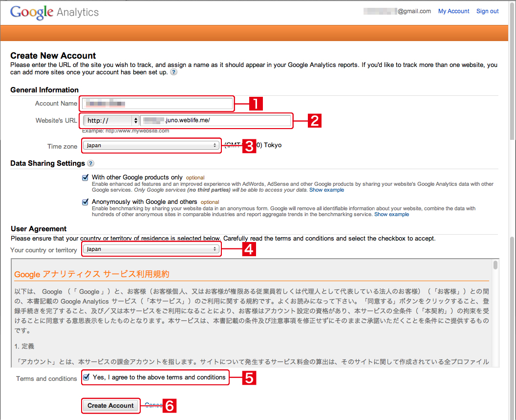Click the Create New Account heading
516x420 pixels.
[53, 56]
